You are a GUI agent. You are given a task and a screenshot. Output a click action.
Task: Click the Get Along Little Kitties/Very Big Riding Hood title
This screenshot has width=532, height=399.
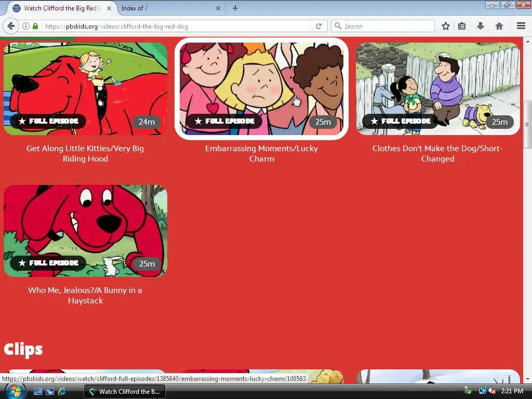85,154
